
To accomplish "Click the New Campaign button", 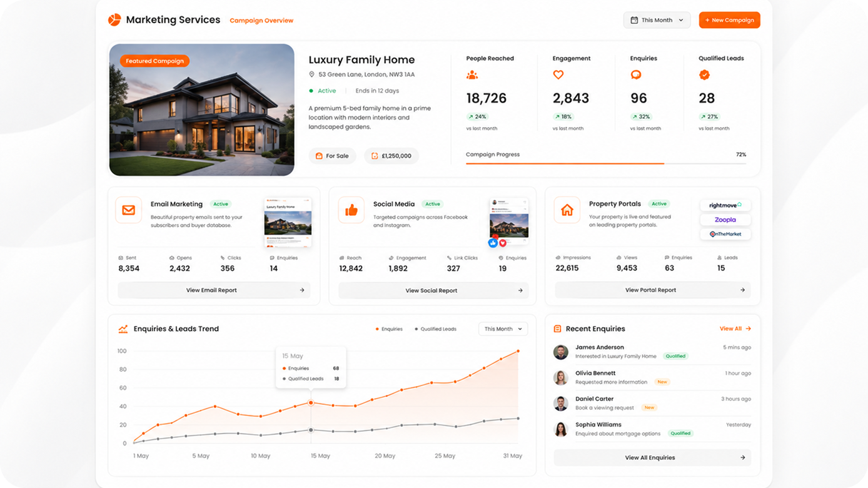I will 729,20.
